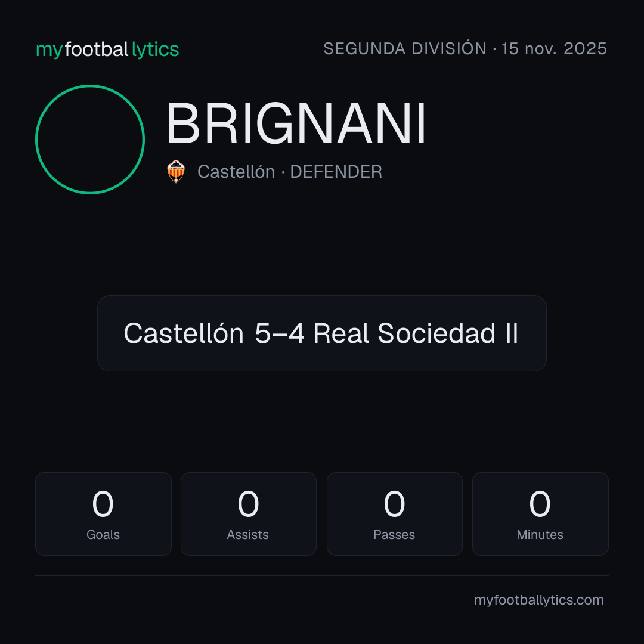Viewport: 644px width, 644px height.
Task: Click the 'my' part of the logo
Action: point(49,51)
